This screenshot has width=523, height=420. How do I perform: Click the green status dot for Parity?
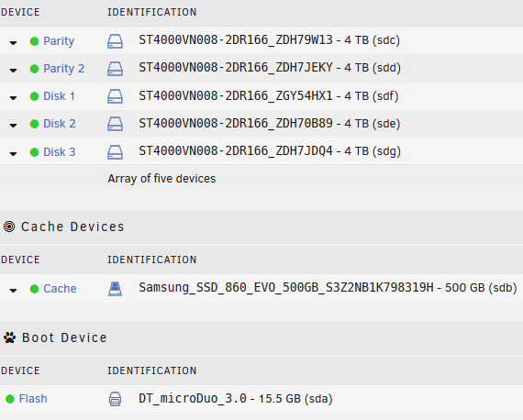tap(34, 41)
